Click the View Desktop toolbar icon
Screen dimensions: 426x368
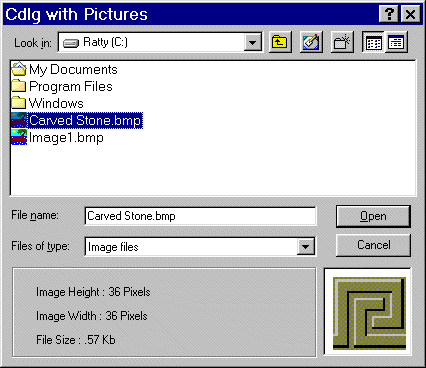(311, 42)
